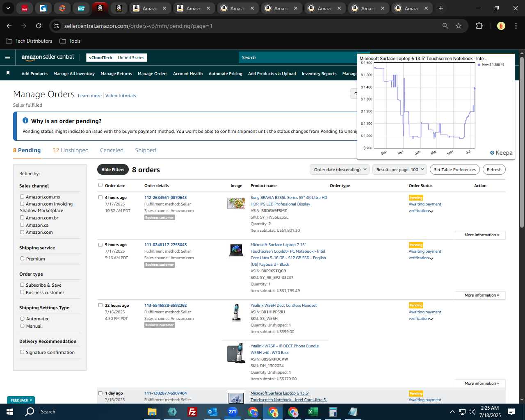525x420 pixels.
Task: Check the Subscribe & Save order type
Action: pyautogui.click(x=22, y=285)
